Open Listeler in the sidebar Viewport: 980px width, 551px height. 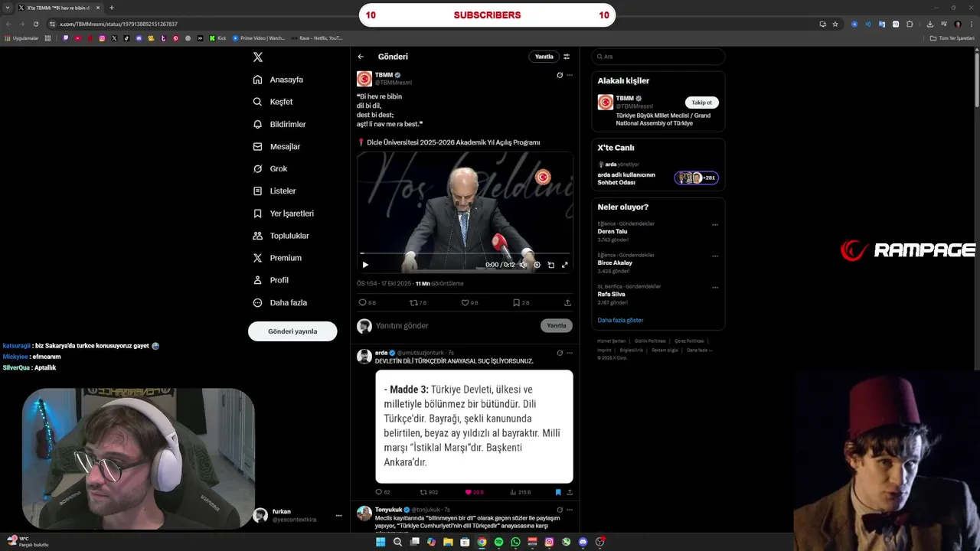274,191
